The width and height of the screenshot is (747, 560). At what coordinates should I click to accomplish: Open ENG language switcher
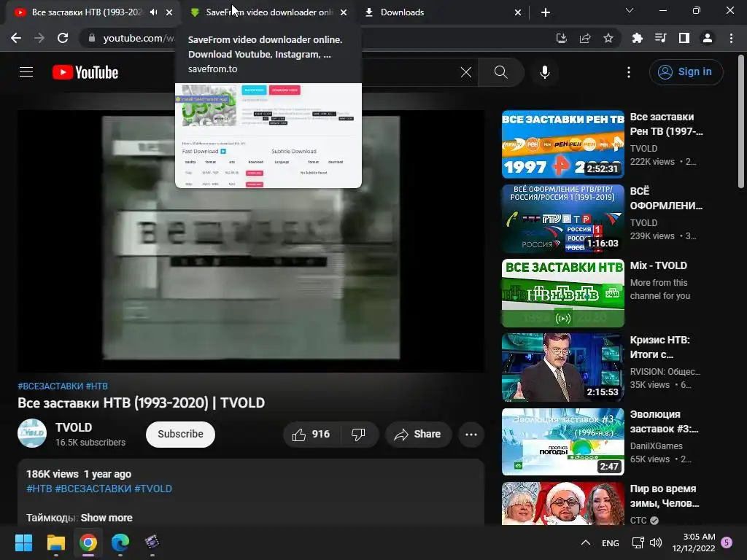(x=611, y=542)
